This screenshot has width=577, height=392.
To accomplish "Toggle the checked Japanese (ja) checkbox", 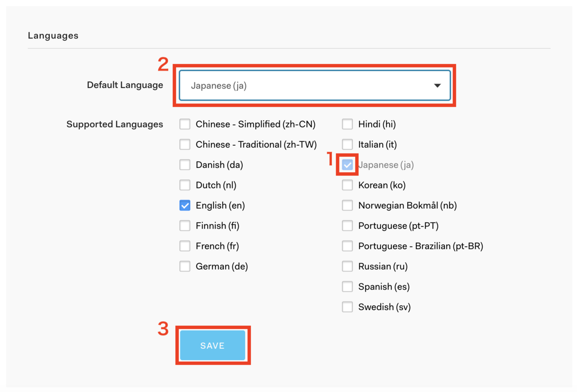I will 347,164.
